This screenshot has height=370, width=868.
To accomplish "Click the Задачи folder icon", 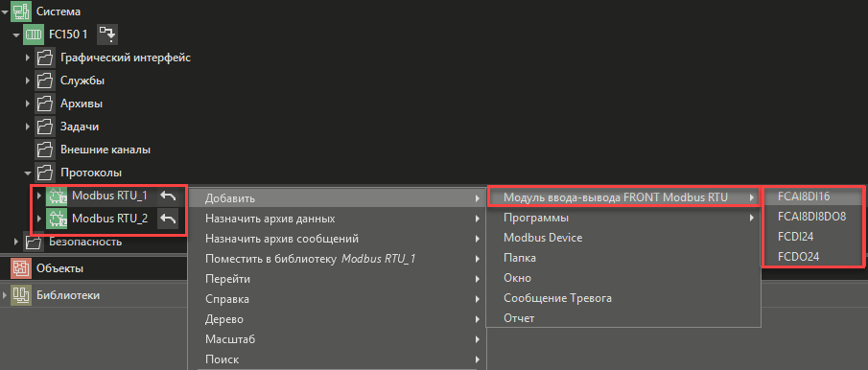I will (x=44, y=127).
